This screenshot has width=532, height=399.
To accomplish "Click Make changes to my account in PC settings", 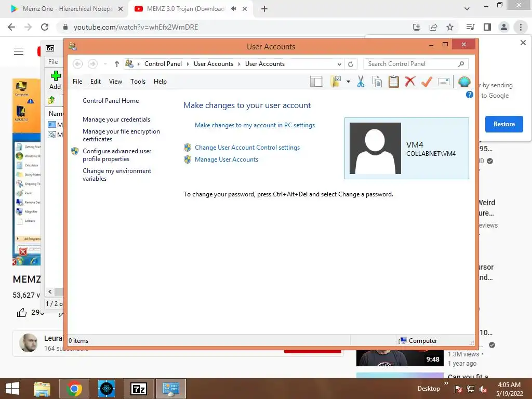I will 255,125.
